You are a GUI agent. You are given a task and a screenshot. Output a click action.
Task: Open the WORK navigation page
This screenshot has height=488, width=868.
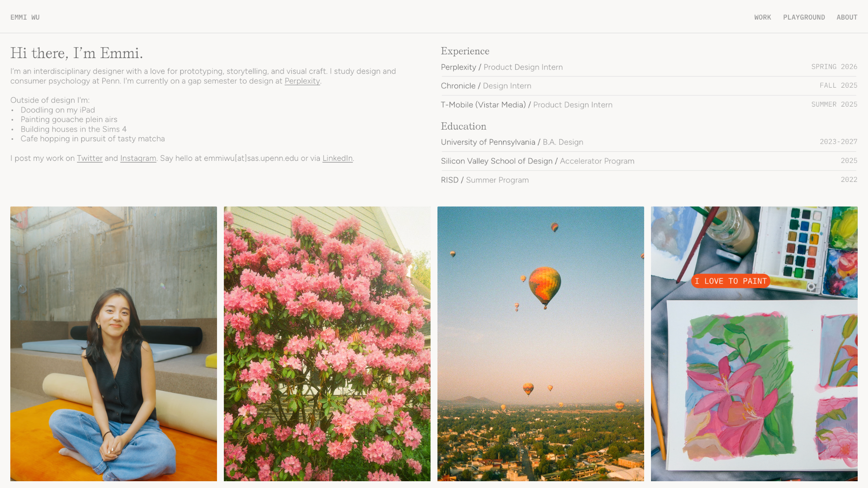[762, 17]
